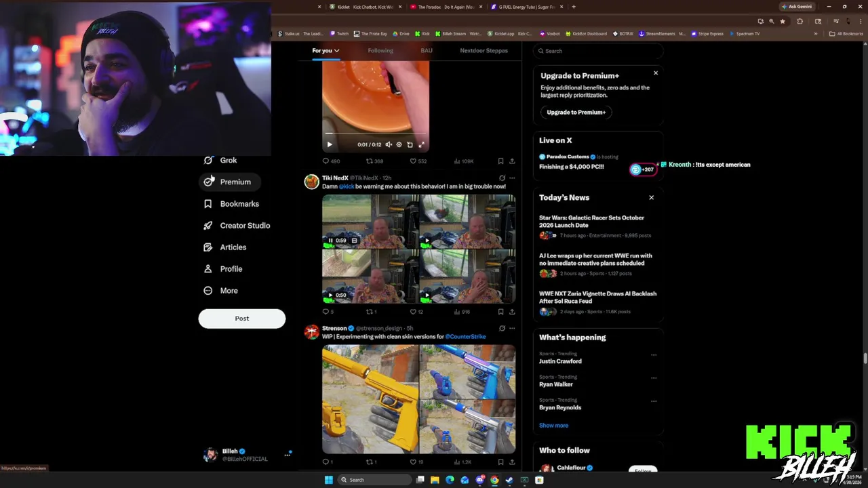Open the Twitch bookmark
The image size is (868, 488).
pyautogui.click(x=340, y=33)
